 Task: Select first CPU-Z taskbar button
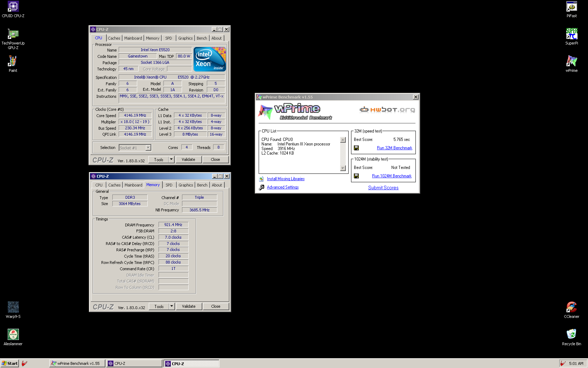(x=134, y=363)
